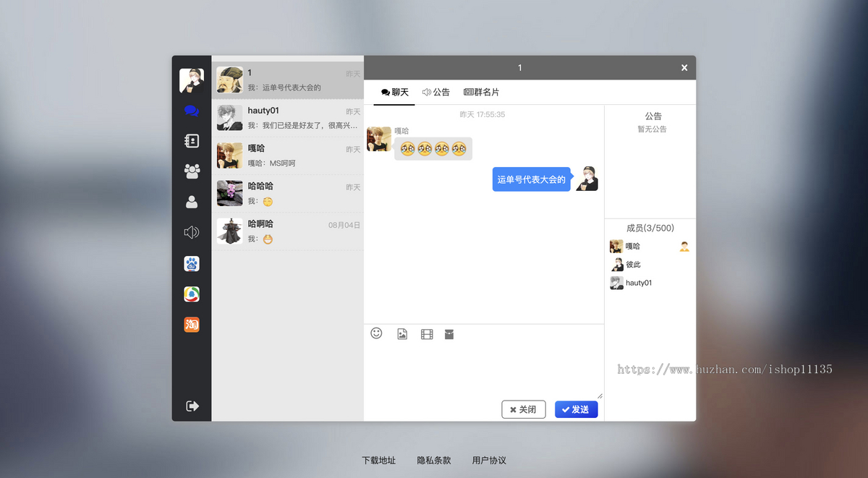Screen dimensions: 868x478
Task: Click the resize handle of message box
Action: coord(600,396)
